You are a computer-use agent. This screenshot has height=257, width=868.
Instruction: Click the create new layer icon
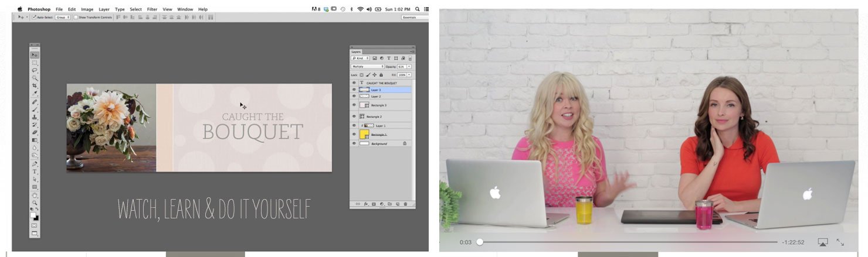point(397,204)
